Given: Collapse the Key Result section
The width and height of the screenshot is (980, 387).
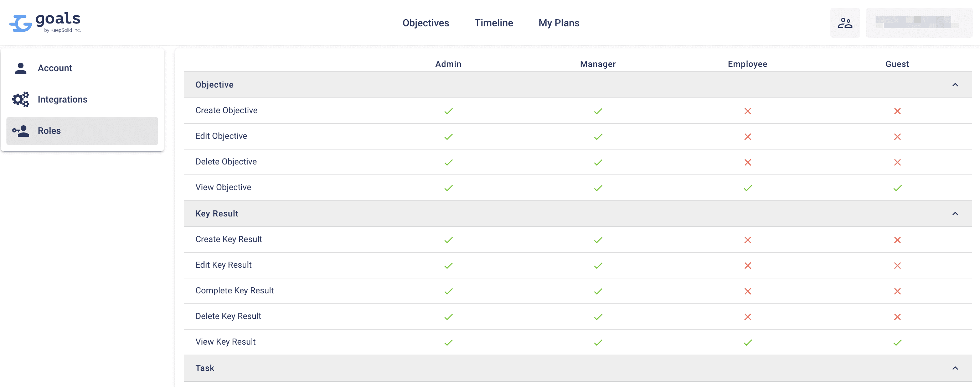Looking at the screenshot, I should (954, 214).
